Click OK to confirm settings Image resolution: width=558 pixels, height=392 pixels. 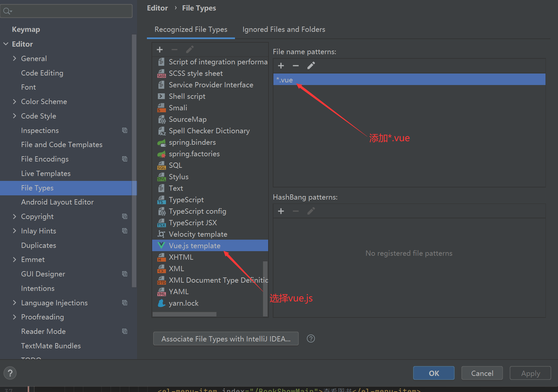point(434,373)
